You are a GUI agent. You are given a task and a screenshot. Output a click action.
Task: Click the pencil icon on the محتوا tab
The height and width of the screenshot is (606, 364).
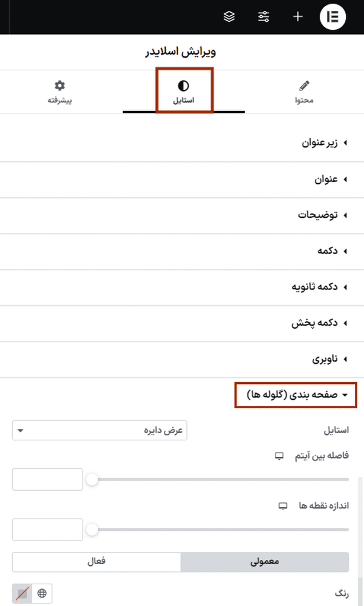305,85
